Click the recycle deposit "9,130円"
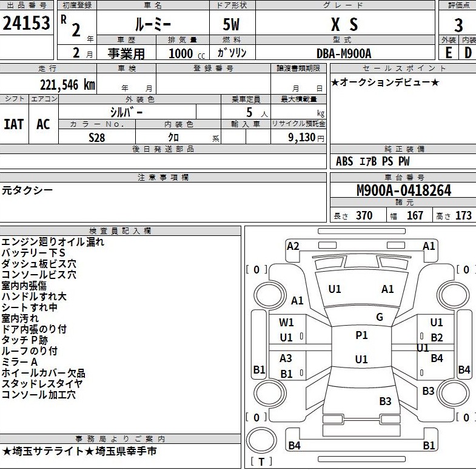 coord(306,138)
